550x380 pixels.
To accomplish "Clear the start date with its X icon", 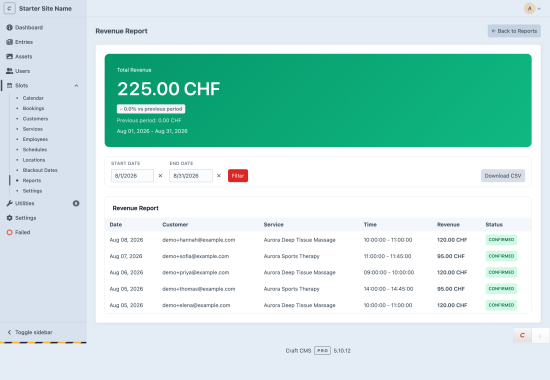I will click(x=160, y=176).
